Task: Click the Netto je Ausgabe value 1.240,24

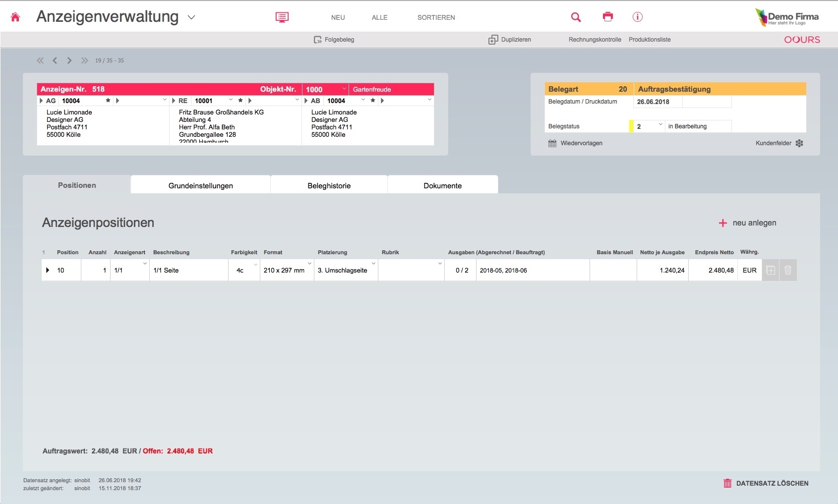Action: 672,271
